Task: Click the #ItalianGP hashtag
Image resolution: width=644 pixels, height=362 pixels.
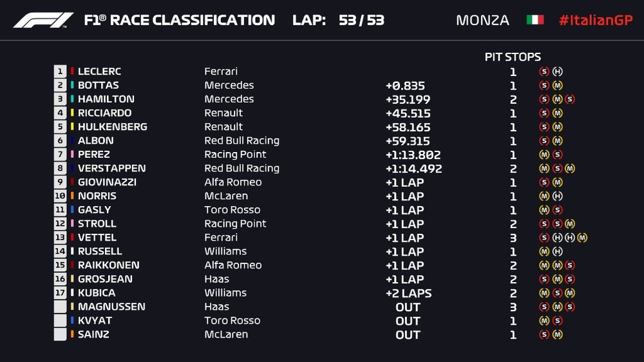Action: (x=595, y=20)
